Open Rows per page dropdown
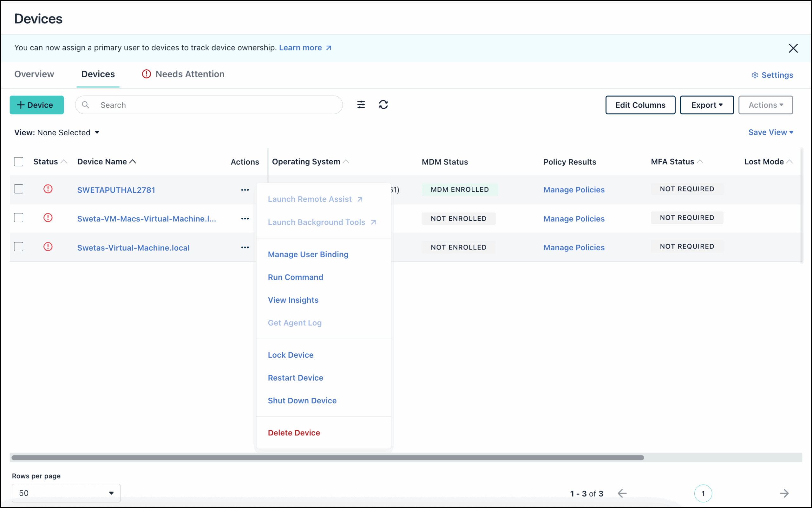Screen dimensions: 812x508 pyautogui.click(x=66, y=493)
